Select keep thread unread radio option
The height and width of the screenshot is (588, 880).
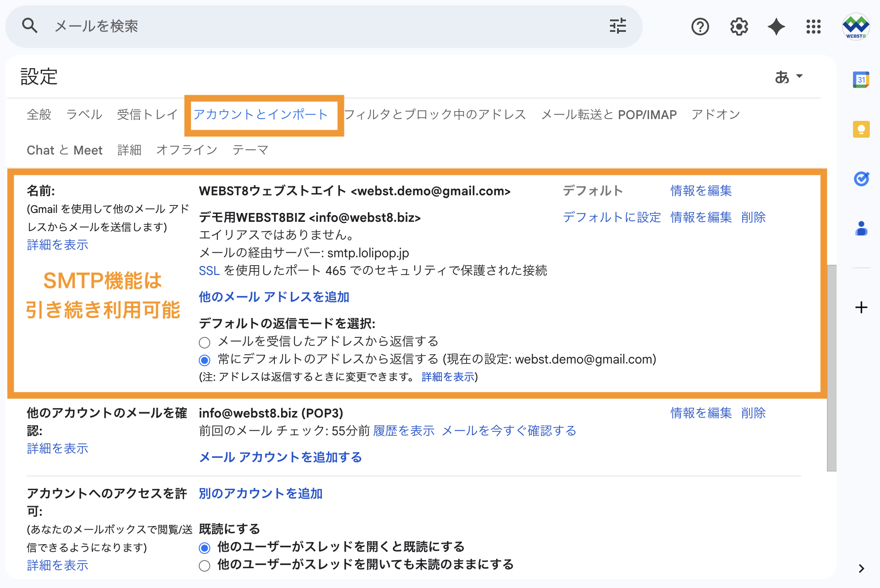tap(205, 565)
